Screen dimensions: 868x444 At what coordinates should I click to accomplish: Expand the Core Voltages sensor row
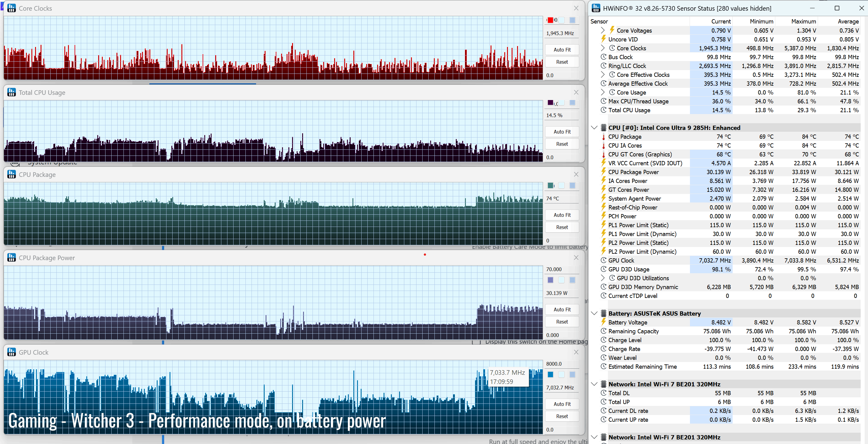(603, 30)
